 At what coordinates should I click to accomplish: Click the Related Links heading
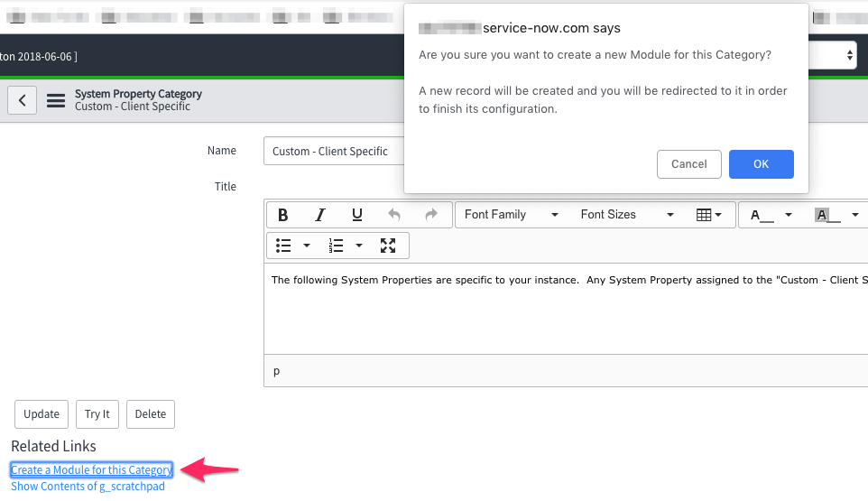click(54, 446)
